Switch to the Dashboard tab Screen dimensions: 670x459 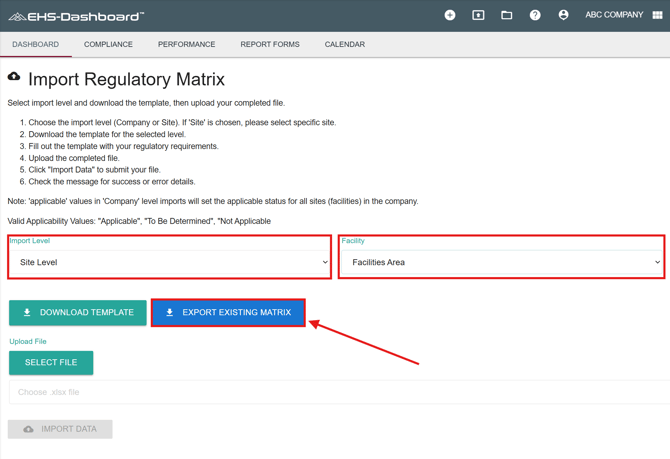pyautogui.click(x=35, y=44)
